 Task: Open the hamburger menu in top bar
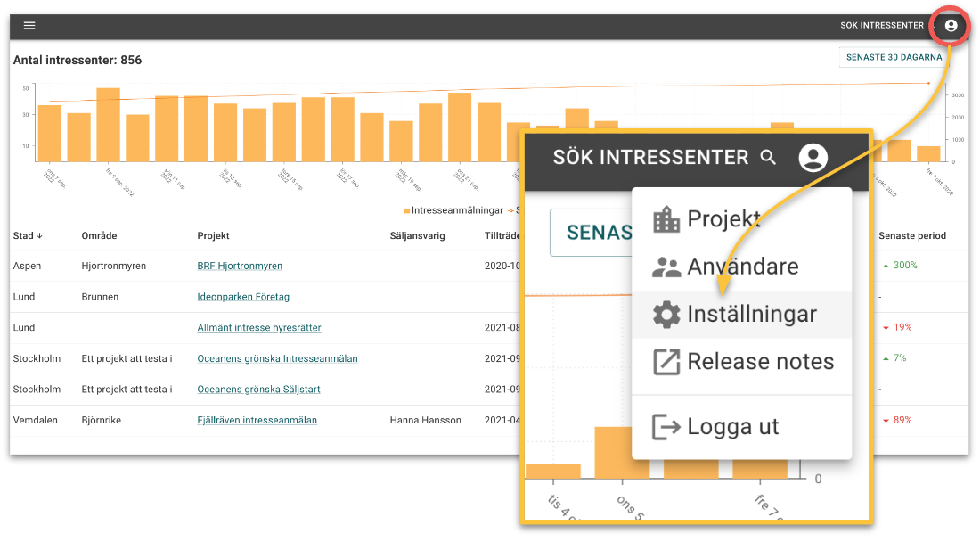coord(29,26)
